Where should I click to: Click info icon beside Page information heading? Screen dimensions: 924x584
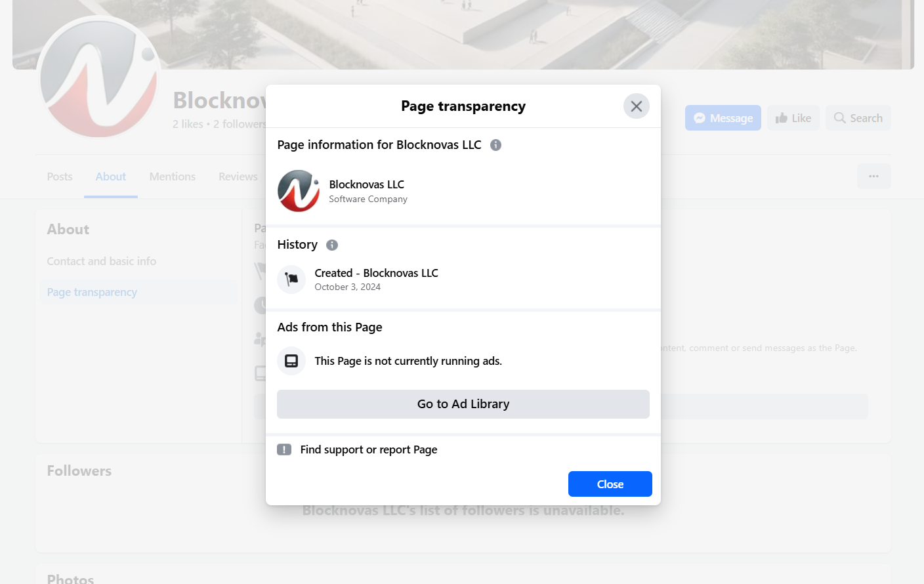[x=496, y=145]
